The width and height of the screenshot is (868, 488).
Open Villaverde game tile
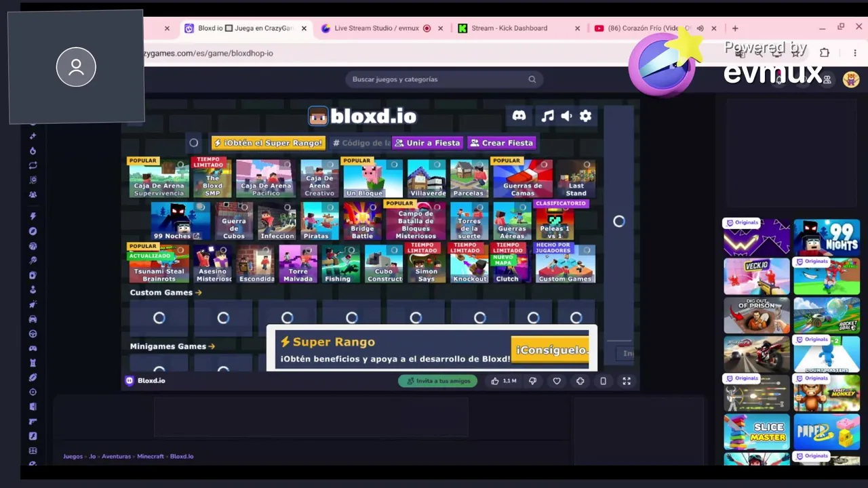click(x=427, y=178)
